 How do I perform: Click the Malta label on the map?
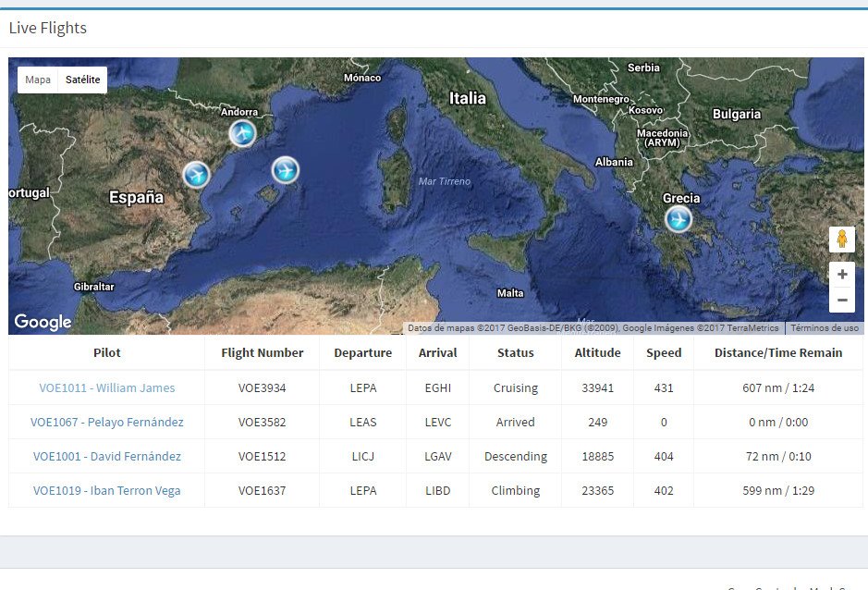coord(510,293)
